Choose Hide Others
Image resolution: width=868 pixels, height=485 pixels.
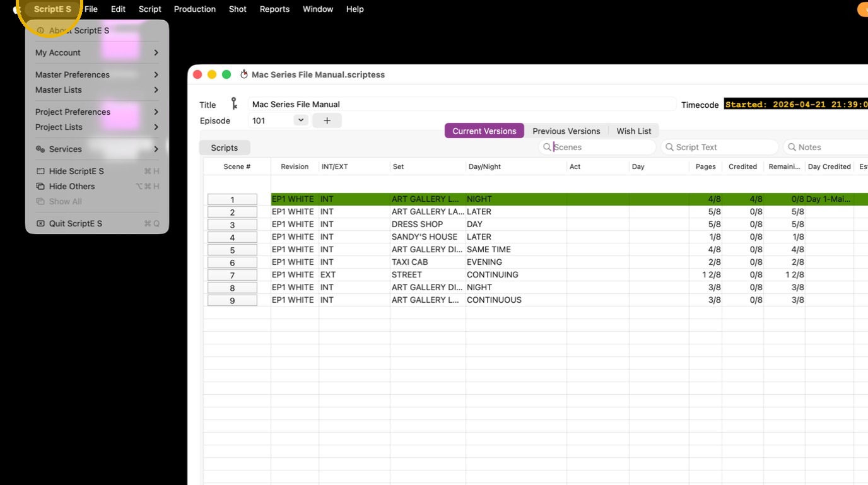coord(97,186)
